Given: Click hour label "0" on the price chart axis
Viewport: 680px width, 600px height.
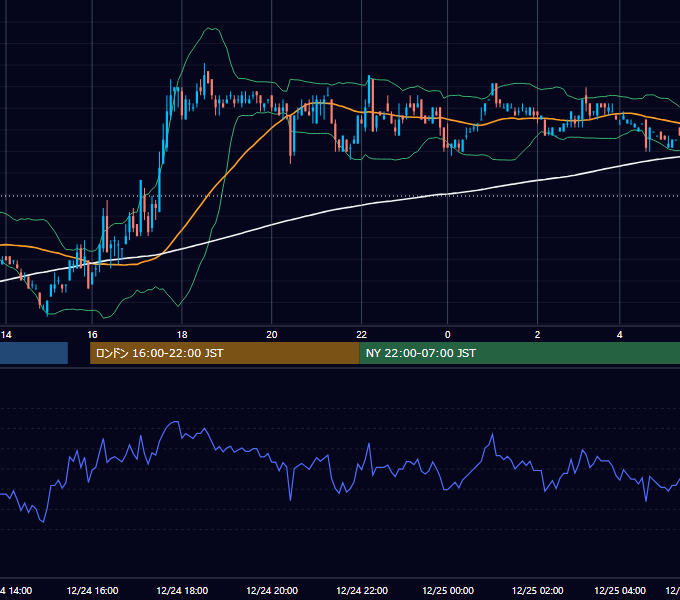Looking at the screenshot, I should tap(448, 334).
